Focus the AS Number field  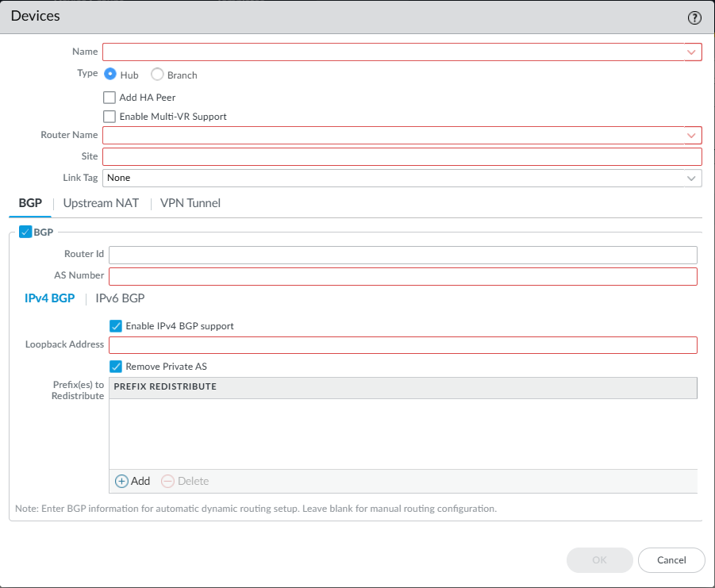[x=402, y=276]
